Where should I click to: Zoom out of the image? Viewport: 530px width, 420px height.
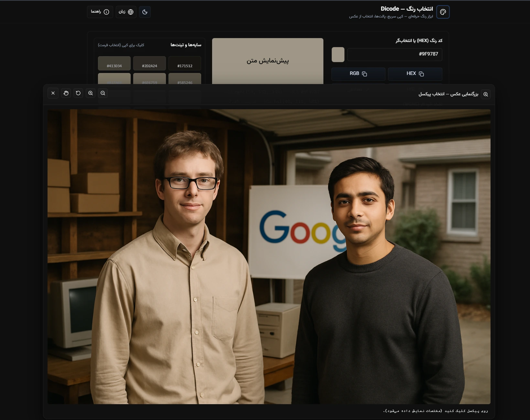(x=103, y=93)
